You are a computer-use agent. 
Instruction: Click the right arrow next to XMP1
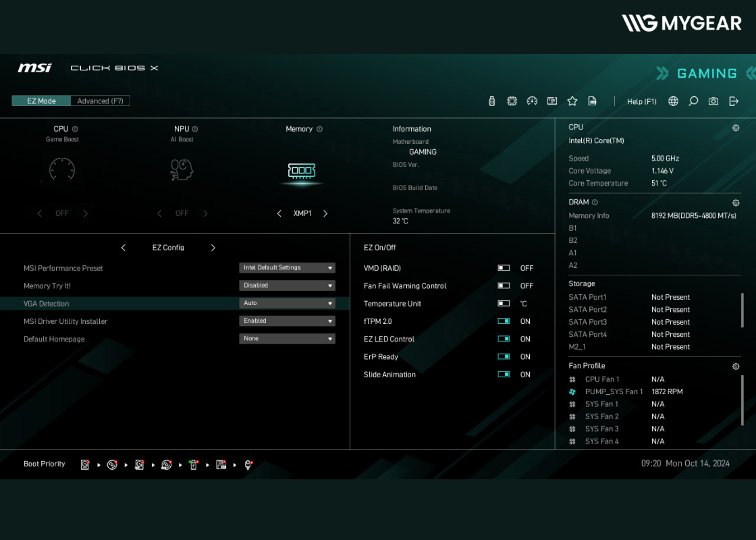pos(325,213)
